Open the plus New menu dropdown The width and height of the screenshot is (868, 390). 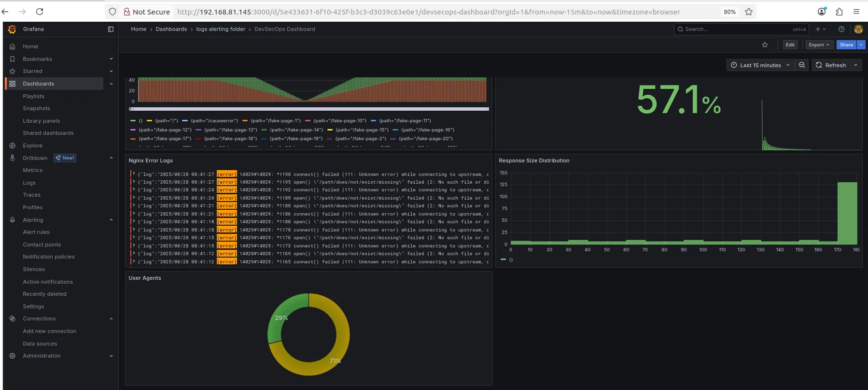(821, 29)
